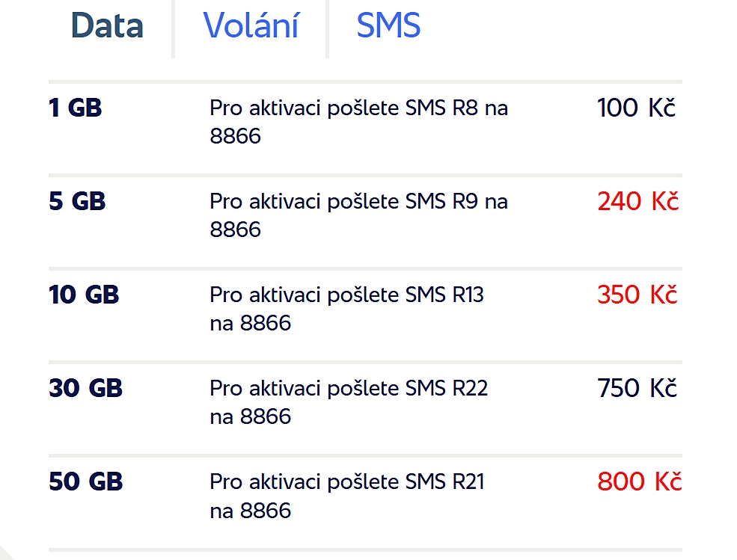
Task: Pick the 50 GB package label
Action: point(85,482)
